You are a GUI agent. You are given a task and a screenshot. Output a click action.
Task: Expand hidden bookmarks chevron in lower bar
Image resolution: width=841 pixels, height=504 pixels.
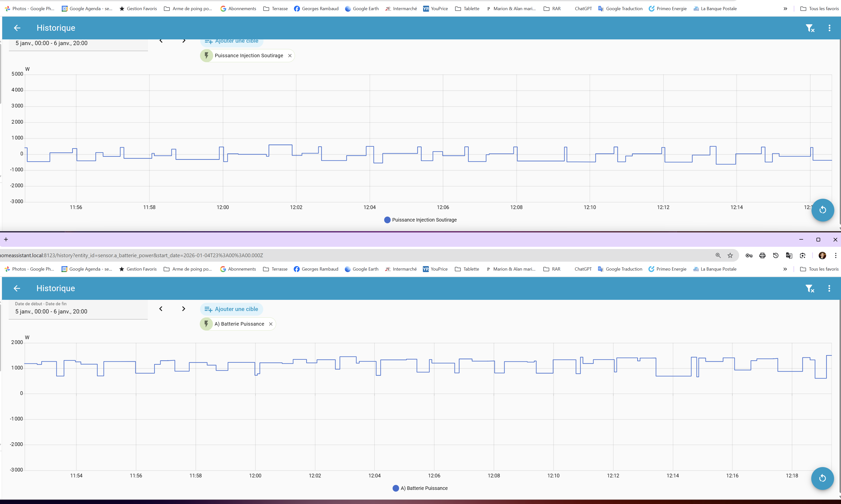785,269
